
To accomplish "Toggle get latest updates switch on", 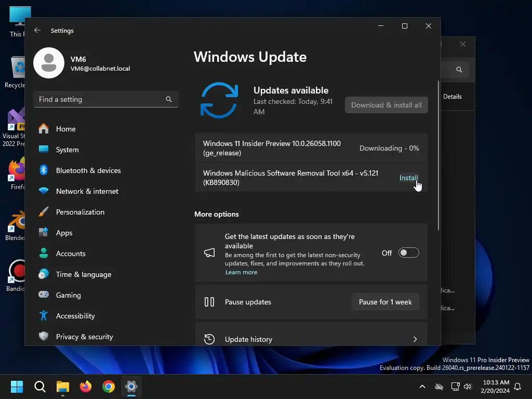I will pos(408,253).
